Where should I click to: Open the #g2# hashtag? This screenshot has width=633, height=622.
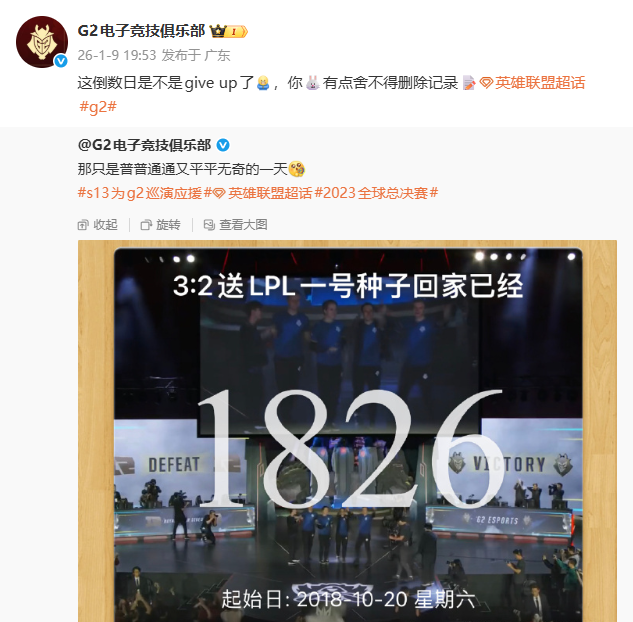coord(98,107)
